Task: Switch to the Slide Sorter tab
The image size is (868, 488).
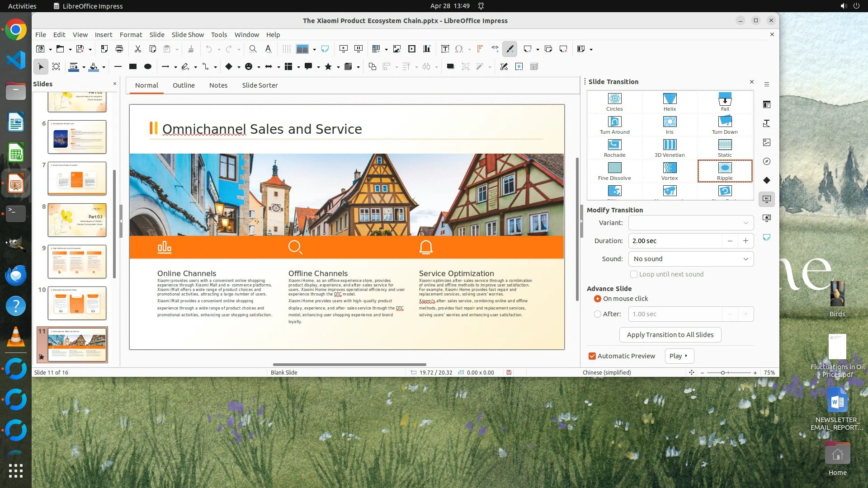Action: point(259,85)
